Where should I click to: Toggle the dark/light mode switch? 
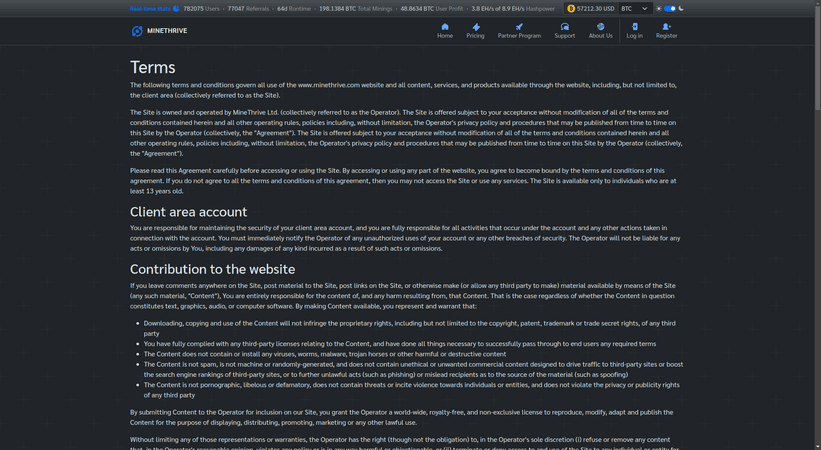point(670,8)
